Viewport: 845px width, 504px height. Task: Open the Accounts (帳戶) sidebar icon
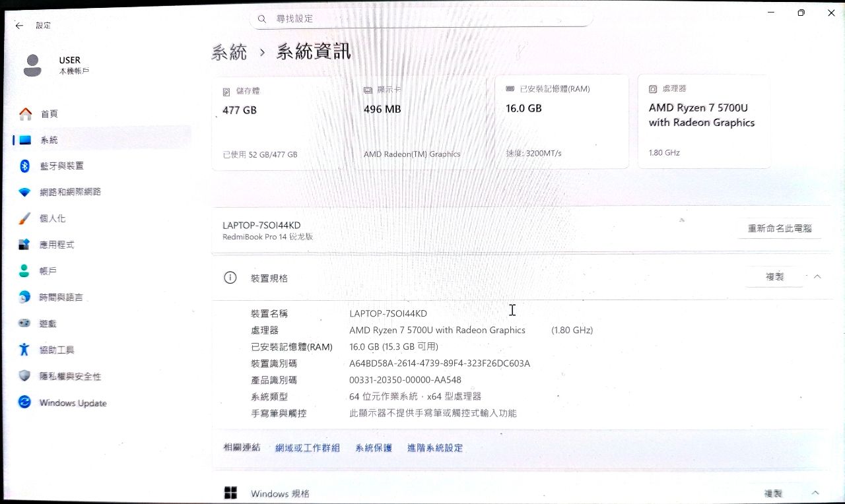point(25,271)
